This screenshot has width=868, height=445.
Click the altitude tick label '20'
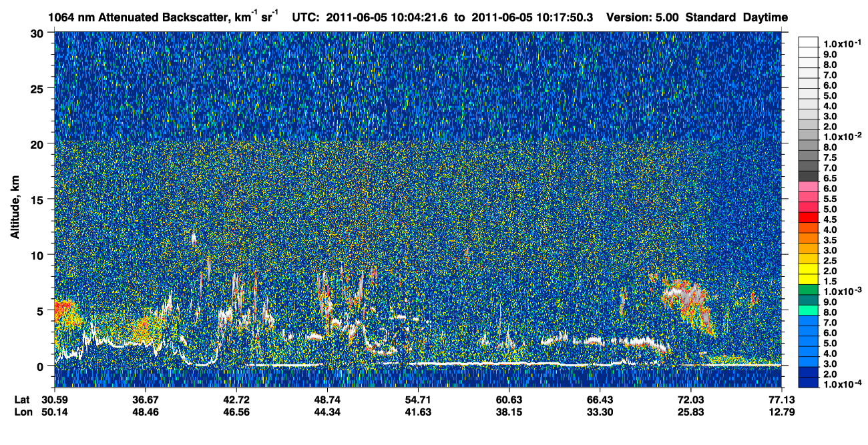pos(39,143)
